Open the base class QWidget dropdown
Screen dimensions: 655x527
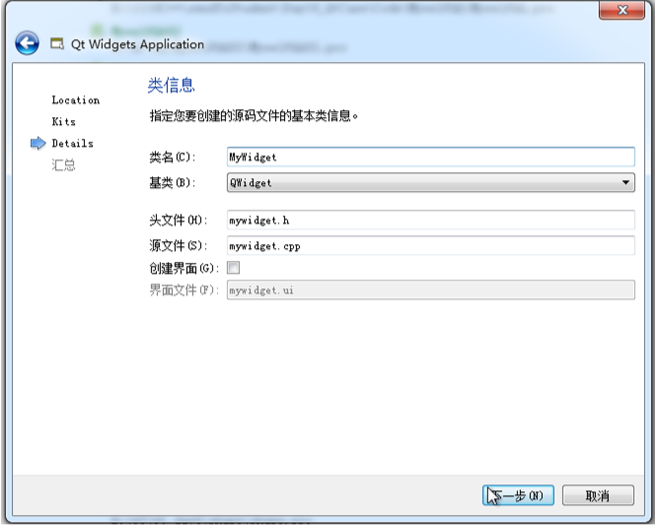coord(431,182)
